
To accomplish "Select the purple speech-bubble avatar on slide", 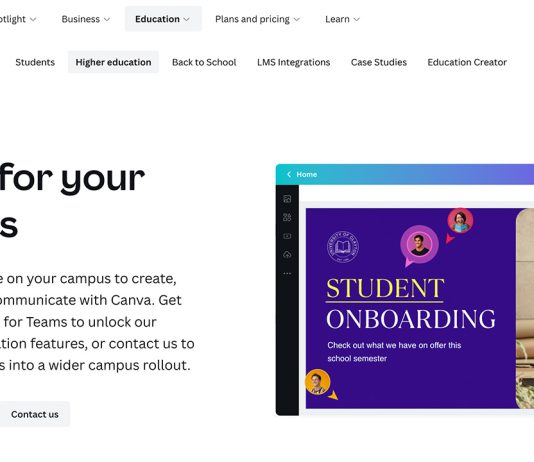I will click(419, 245).
